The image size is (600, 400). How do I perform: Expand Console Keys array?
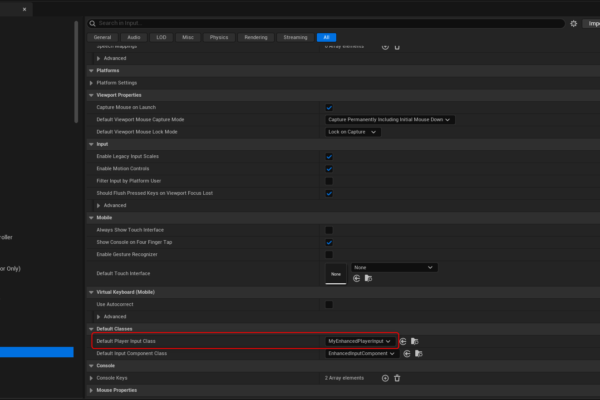click(x=91, y=378)
